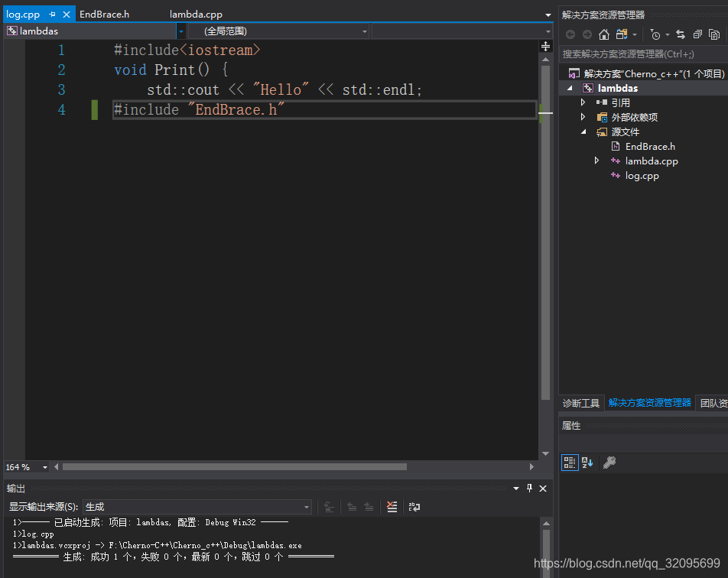728x578 pixels.
Task: Expand the lambda.cpp tree node
Action: click(596, 161)
